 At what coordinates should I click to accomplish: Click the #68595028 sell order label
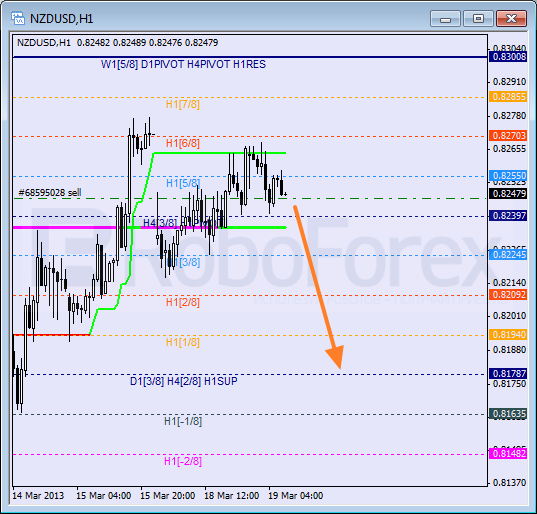click(x=50, y=192)
